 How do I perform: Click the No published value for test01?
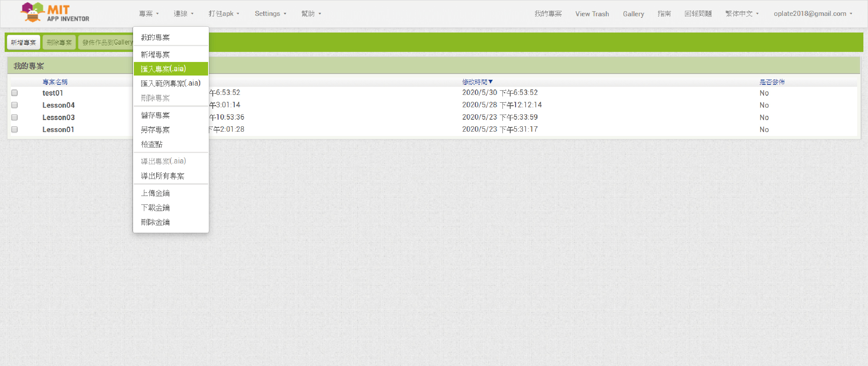click(x=764, y=93)
